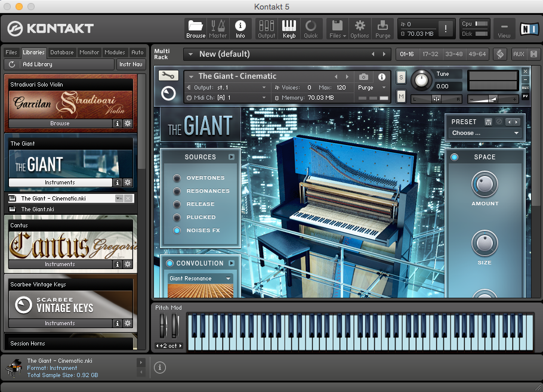
Task: Open the multi preset dropdown arrow
Action: 190,54
